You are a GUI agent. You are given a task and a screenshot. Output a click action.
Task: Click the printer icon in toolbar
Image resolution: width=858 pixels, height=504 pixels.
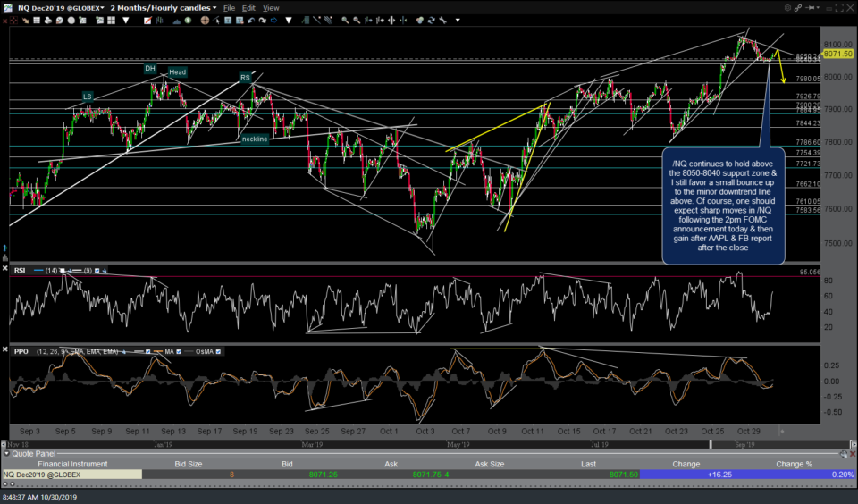coord(48,21)
